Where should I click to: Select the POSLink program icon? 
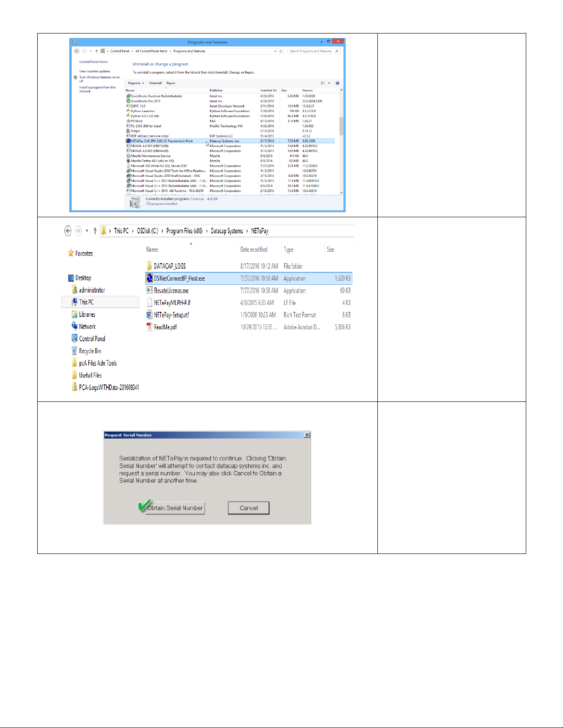point(128,121)
